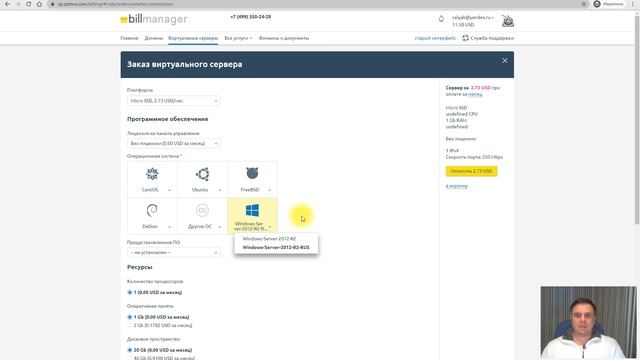Click the Ресурсы heading

[x=140, y=267]
